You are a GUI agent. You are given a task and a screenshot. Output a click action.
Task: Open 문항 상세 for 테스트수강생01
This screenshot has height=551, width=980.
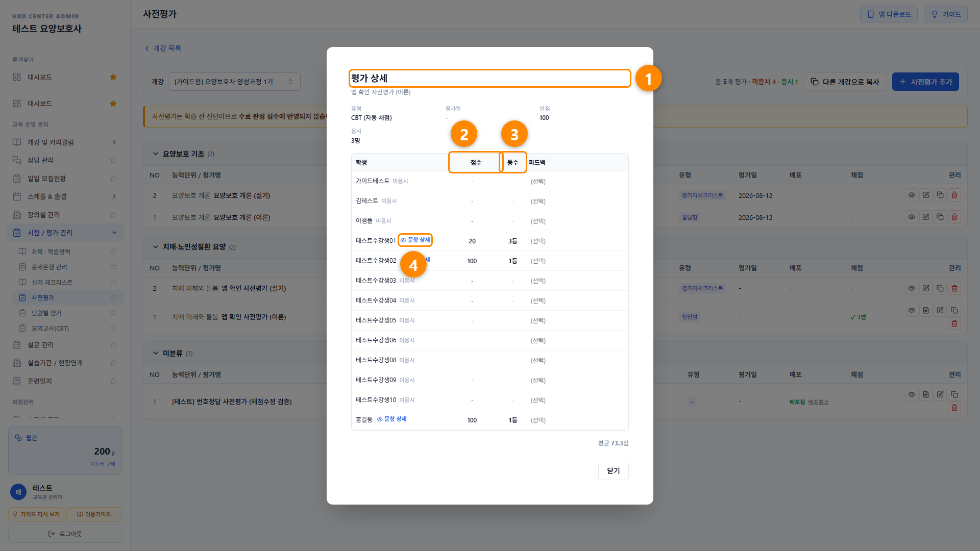(415, 240)
